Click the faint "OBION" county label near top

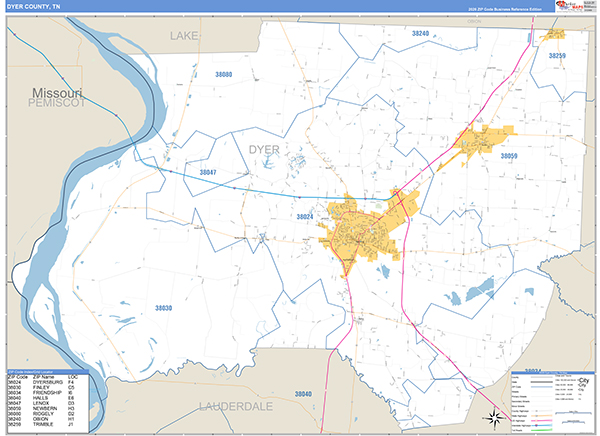pyautogui.click(x=474, y=21)
